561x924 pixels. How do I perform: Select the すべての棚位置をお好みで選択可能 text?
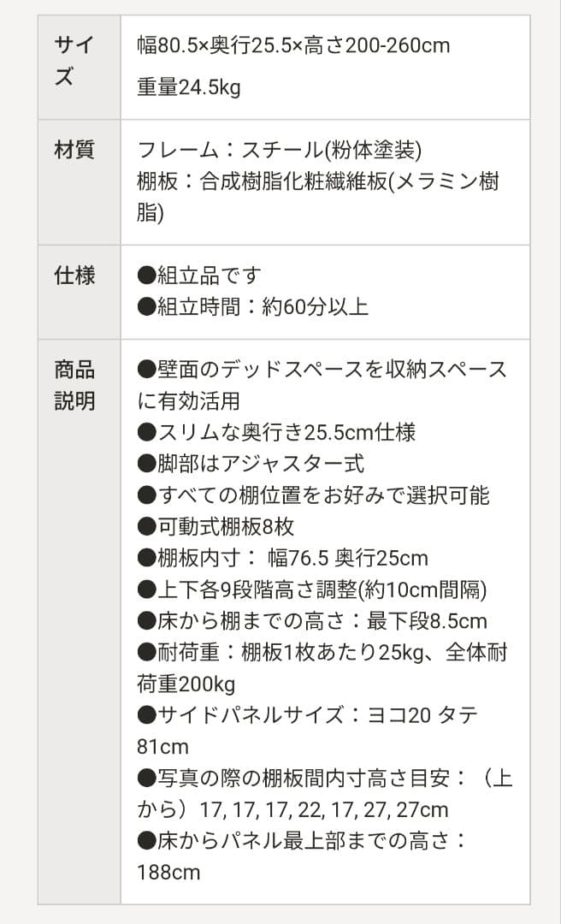pyautogui.click(x=313, y=495)
